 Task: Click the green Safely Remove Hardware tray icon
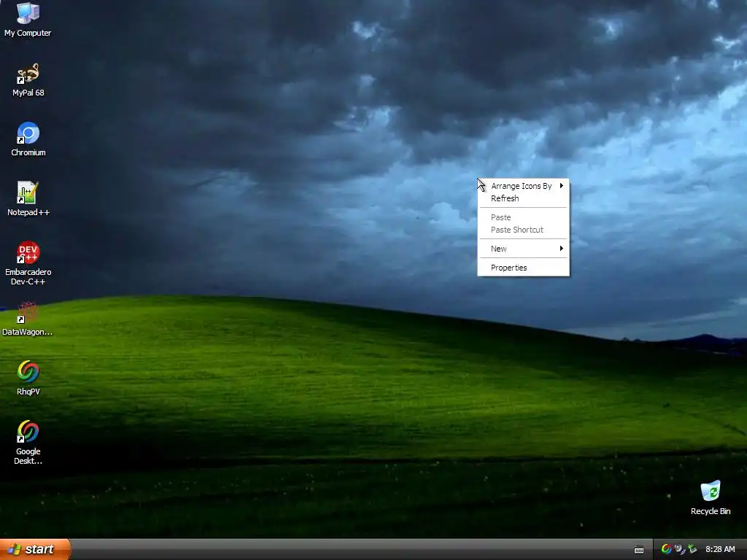click(x=692, y=549)
